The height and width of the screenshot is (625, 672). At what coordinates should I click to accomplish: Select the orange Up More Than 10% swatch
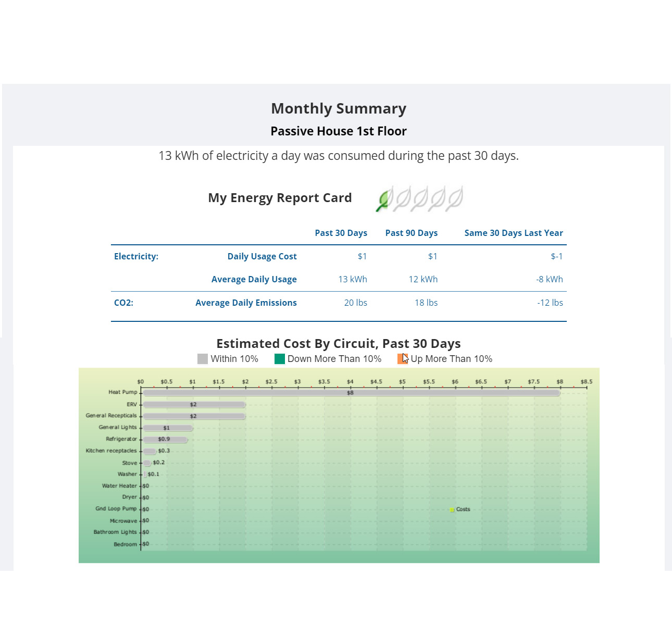[402, 359]
